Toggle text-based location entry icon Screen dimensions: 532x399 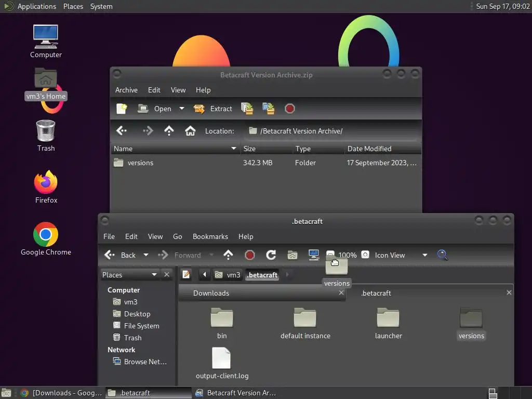click(x=186, y=274)
